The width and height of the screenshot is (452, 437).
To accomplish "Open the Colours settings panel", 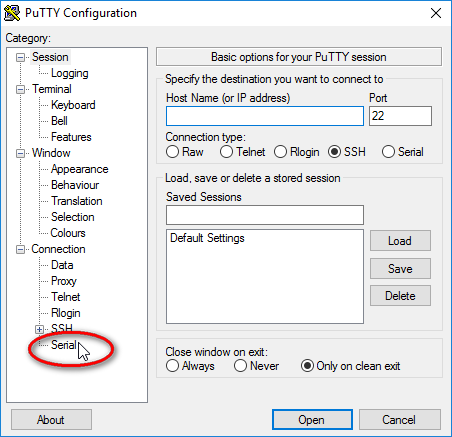I will click(x=68, y=233).
